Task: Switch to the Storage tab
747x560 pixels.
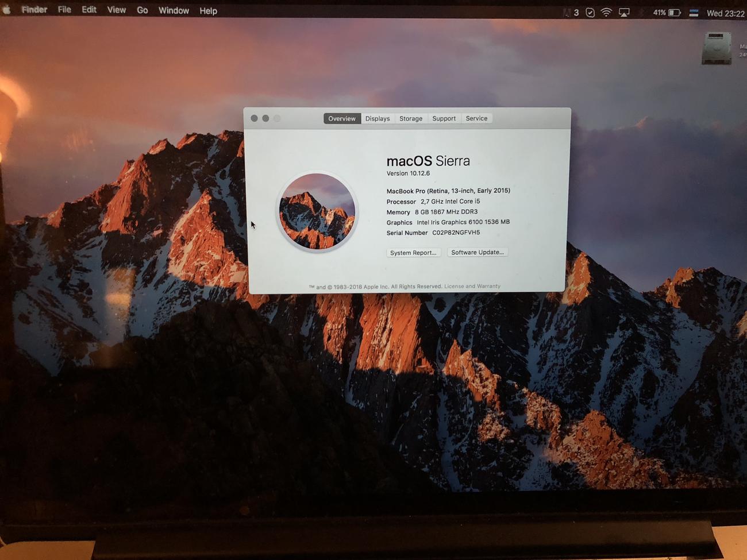Action: pyautogui.click(x=411, y=118)
